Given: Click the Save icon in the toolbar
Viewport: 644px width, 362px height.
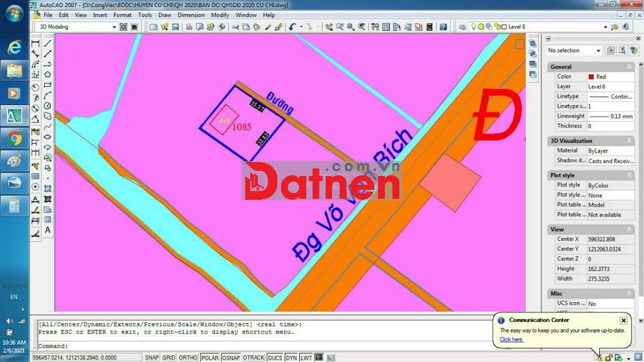Looking at the screenshot, I should [175, 27].
